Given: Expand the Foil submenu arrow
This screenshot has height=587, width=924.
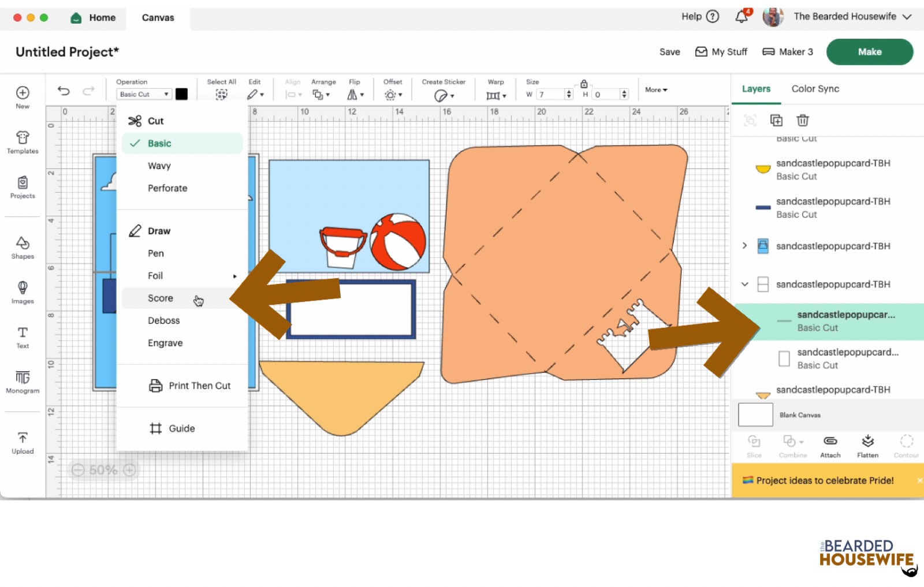Looking at the screenshot, I should coord(234,276).
